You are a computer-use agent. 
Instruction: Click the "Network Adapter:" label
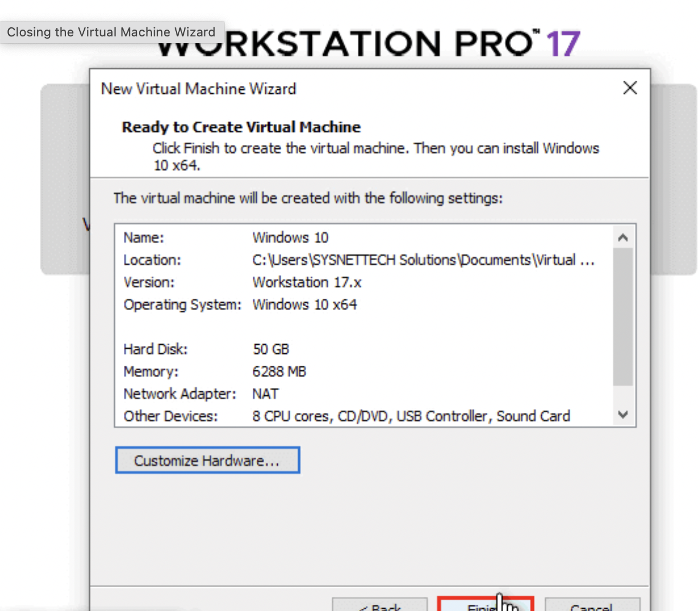(x=180, y=394)
